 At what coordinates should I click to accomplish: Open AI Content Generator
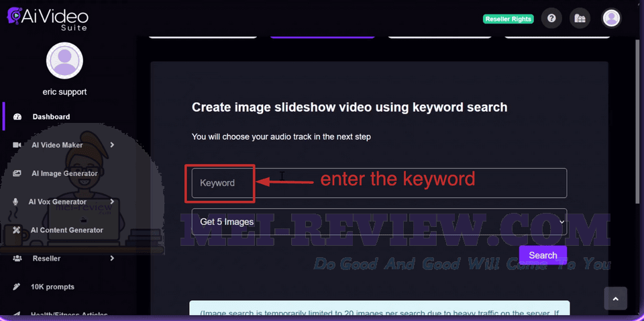click(66, 230)
